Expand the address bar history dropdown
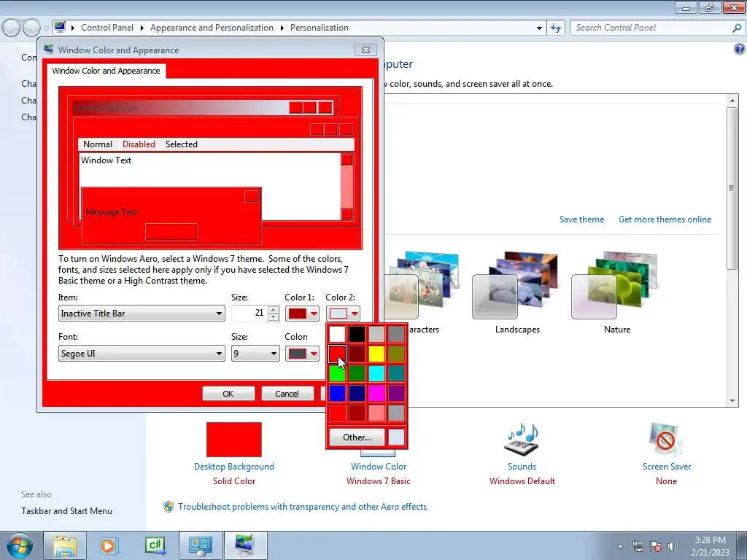The width and height of the screenshot is (747, 560). [539, 28]
